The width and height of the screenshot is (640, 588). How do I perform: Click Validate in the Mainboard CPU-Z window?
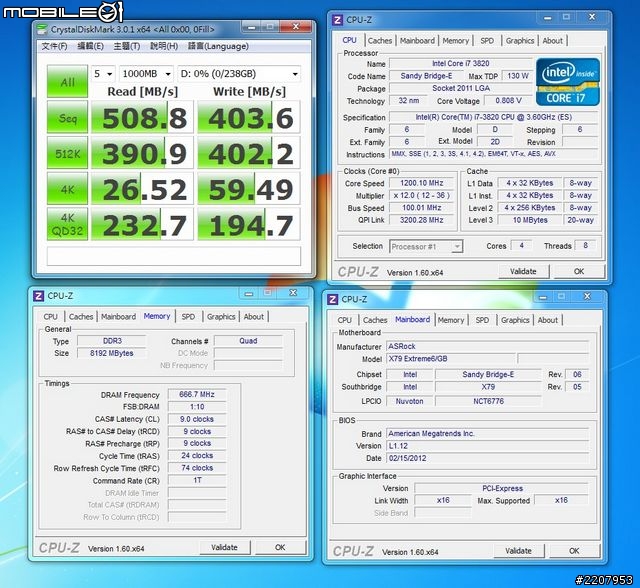point(518,551)
